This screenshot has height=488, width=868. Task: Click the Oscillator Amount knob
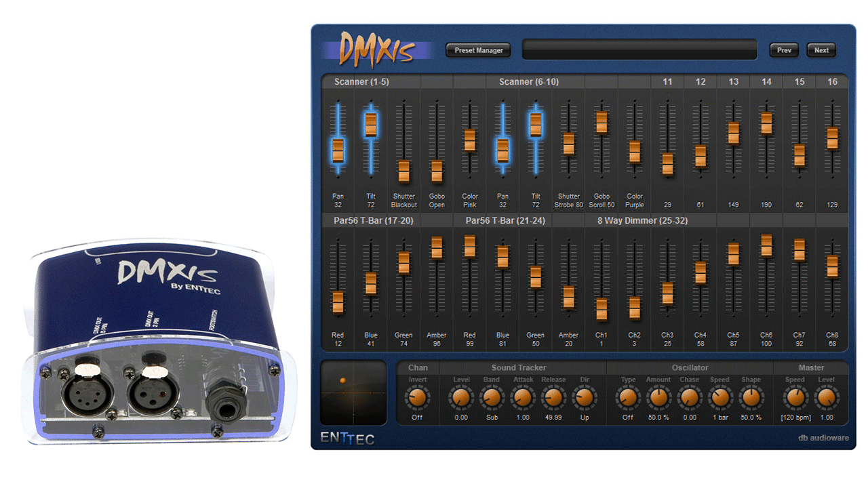point(658,398)
